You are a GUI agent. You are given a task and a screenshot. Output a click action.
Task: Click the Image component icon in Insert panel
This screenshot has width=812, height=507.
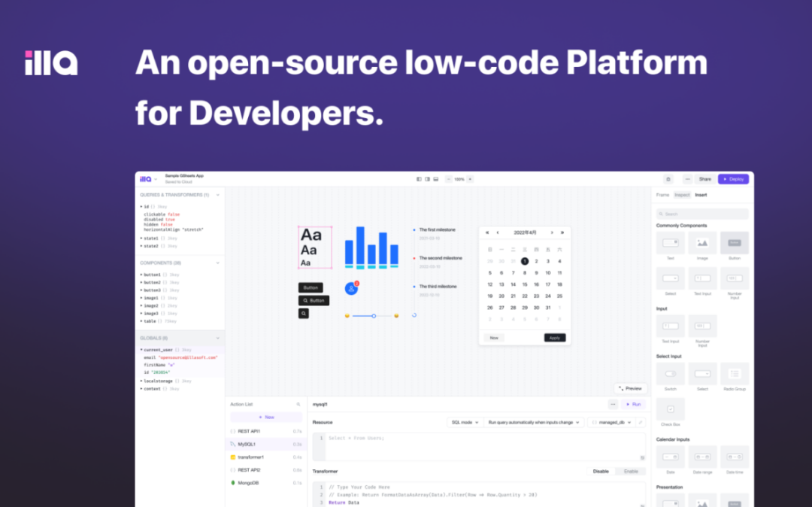(x=702, y=243)
